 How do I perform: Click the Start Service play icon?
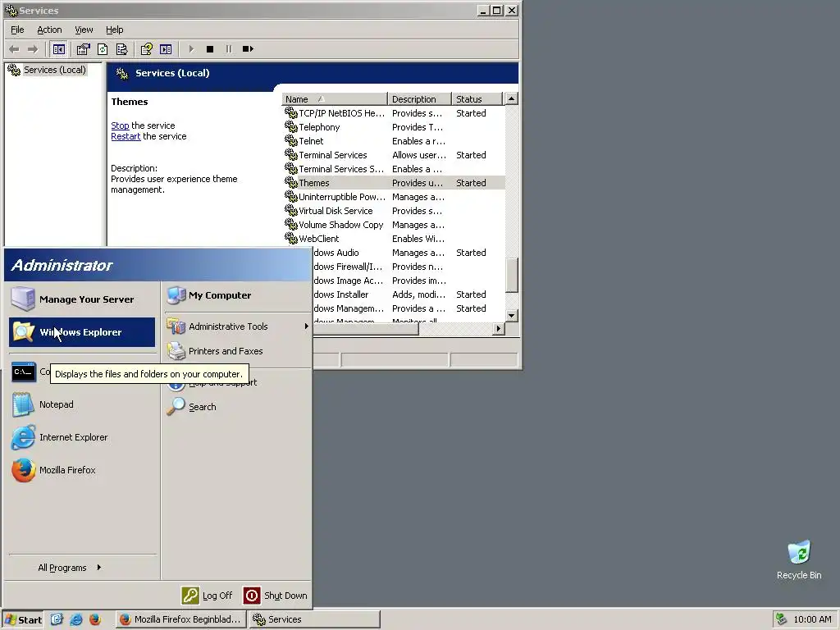(x=191, y=49)
